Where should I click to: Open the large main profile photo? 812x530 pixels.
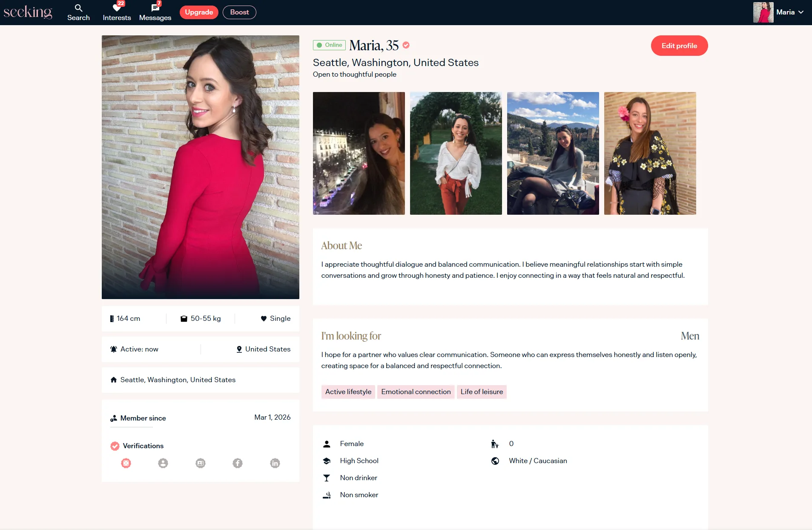click(x=200, y=167)
